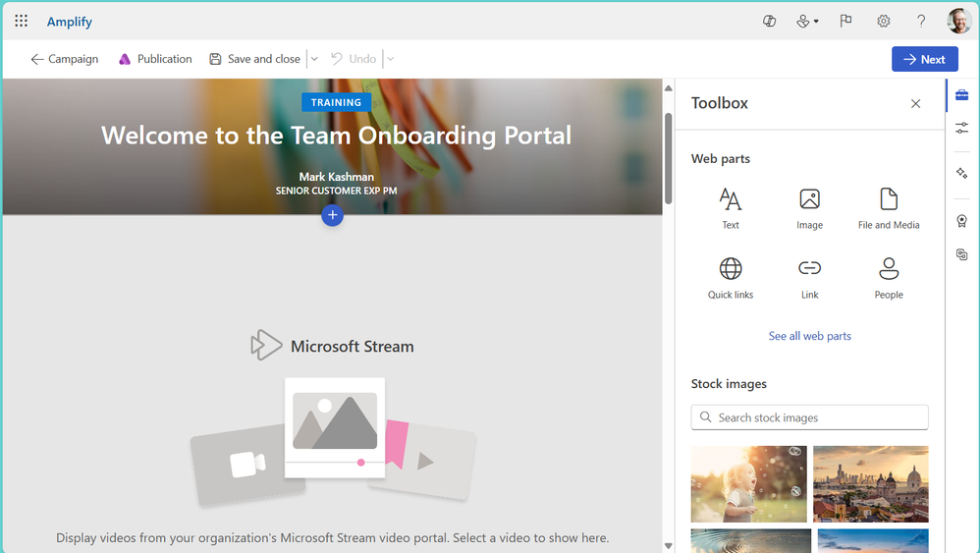This screenshot has width=980, height=553.
Task: Open the bottom copy-style icon in side rail
Action: tap(962, 254)
